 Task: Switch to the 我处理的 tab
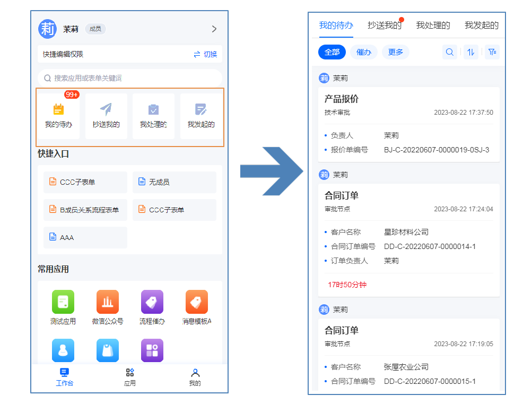pos(433,25)
